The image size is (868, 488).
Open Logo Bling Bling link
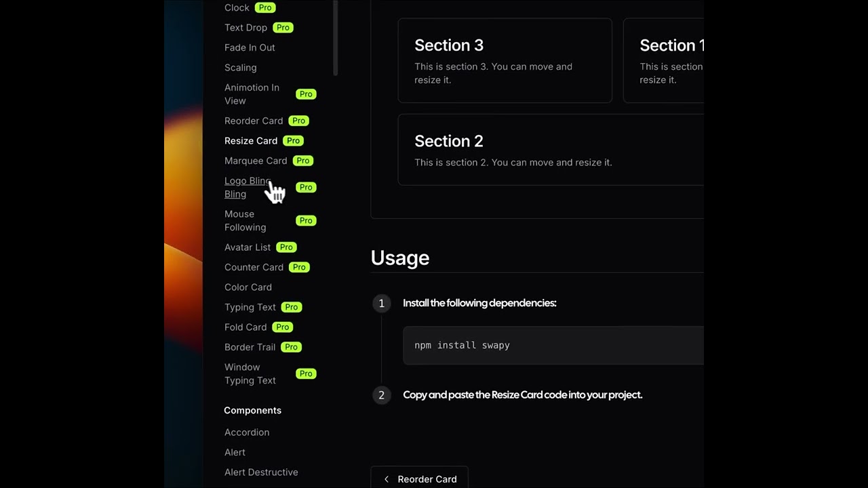(248, 187)
